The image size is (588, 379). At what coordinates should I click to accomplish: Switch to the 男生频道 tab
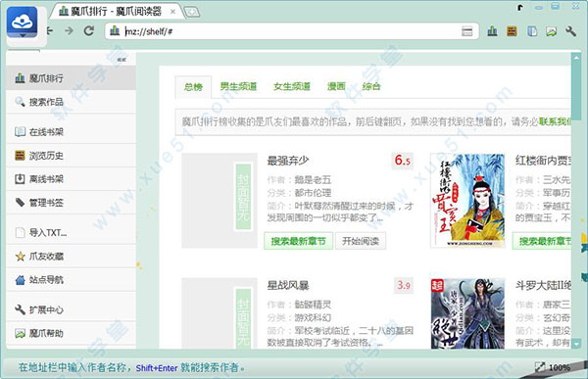click(x=238, y=86)
